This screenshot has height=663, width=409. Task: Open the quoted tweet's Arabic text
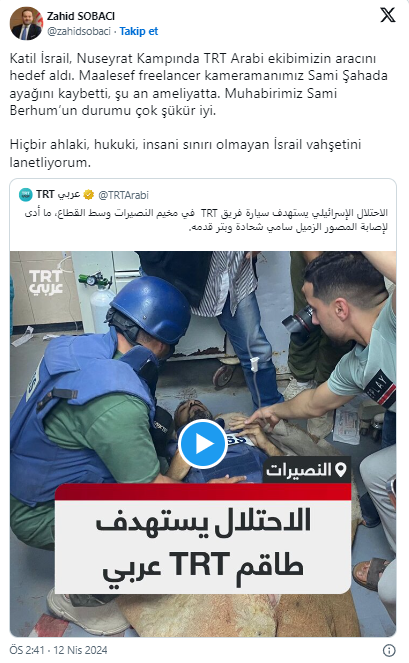point(206,220)
